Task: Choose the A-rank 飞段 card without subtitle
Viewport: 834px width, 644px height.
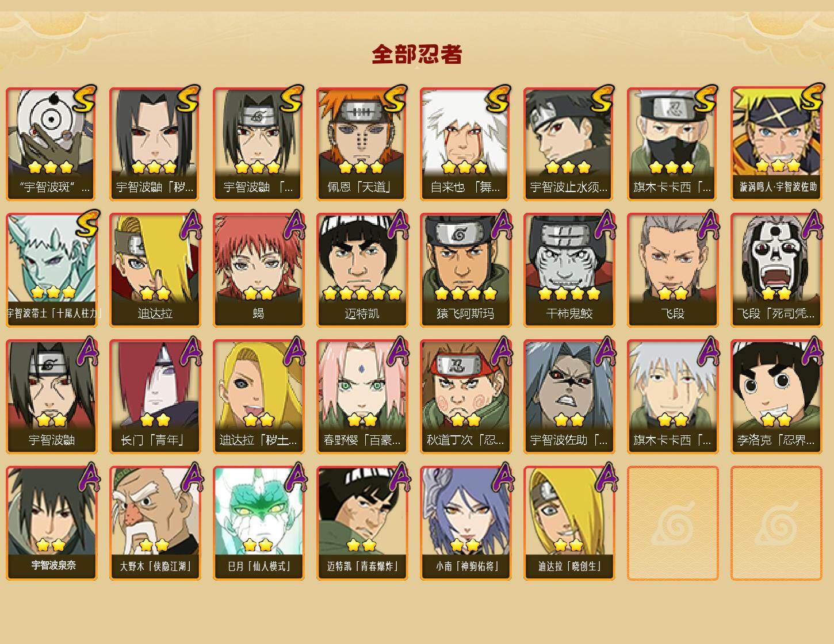Action: tap(672, 270)
